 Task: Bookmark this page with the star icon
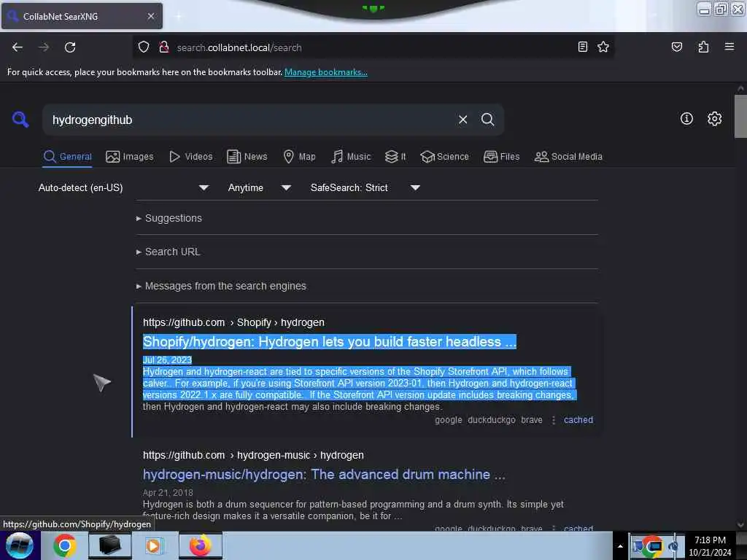(x=603, y=47)
